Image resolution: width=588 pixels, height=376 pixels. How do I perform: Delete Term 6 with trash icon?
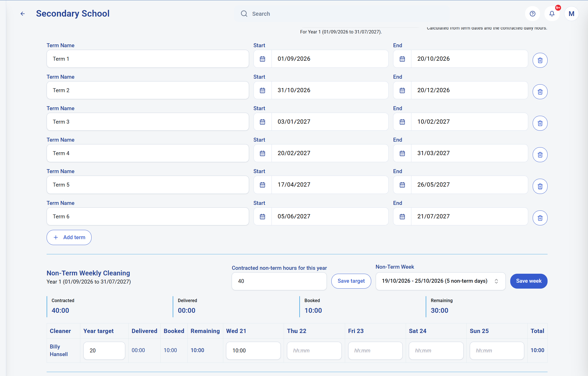[540, 218]
